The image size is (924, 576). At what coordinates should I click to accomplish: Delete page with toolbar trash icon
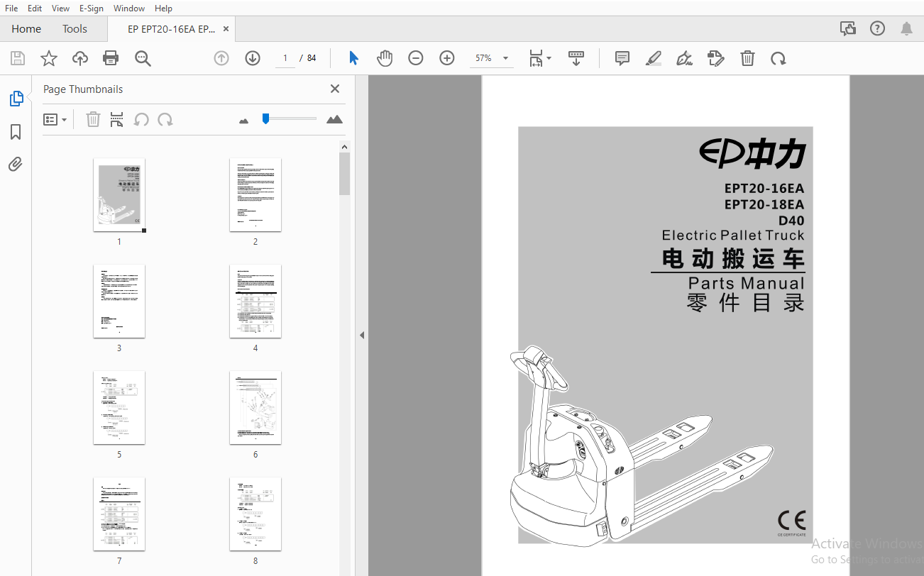coord(747,58)
